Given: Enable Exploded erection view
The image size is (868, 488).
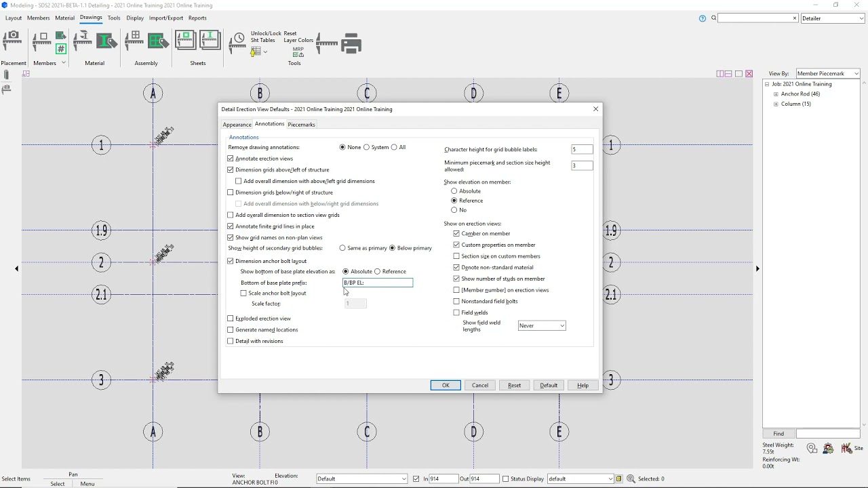Looking at the screenshot, I should pyautogui.click(x=231, y=319).
